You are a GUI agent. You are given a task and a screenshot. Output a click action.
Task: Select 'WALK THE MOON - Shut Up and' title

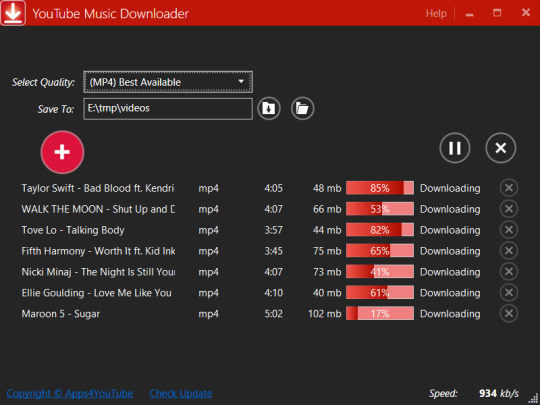click(x=98, y=209)
